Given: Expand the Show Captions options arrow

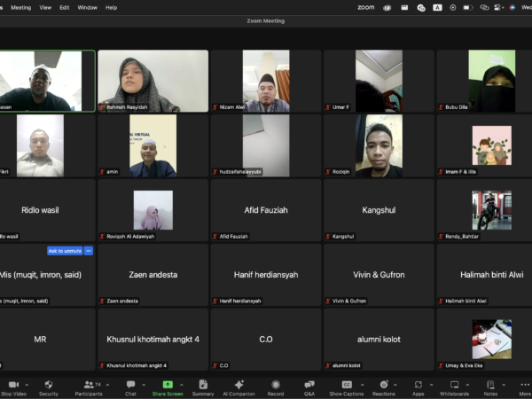Looking at the screenshot, I should point(362,385).
